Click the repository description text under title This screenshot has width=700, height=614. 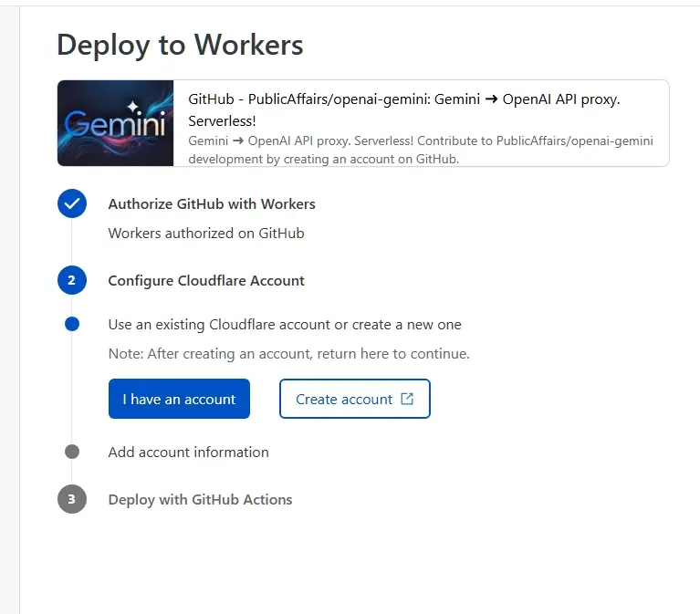(x=421, y=150)
